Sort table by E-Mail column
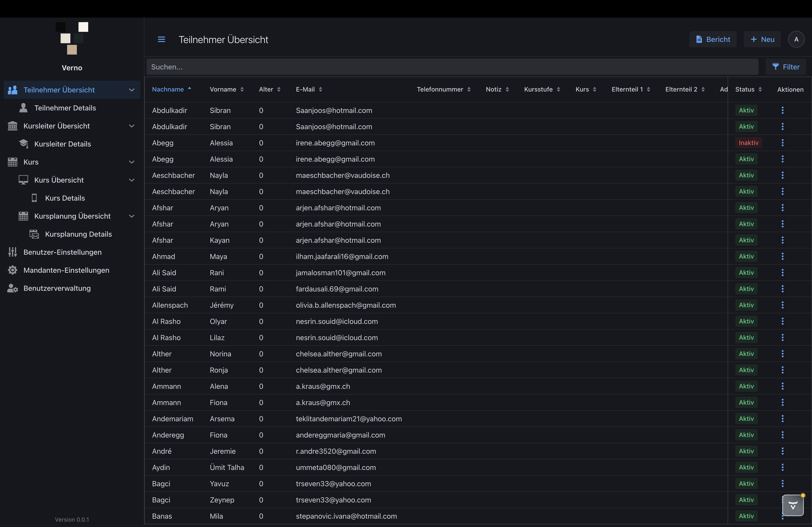This screenshot has height=527, width=812. pos(309,89)
